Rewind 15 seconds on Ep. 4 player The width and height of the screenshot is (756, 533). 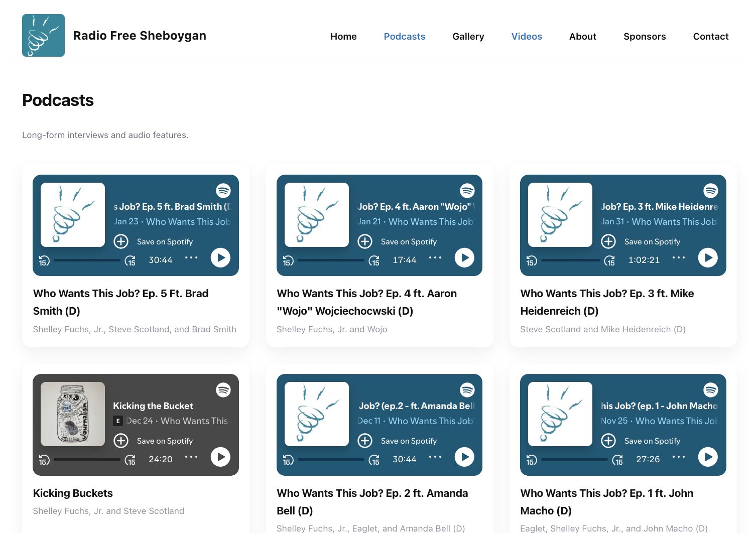pyautogui.click(x=288, y=260)
